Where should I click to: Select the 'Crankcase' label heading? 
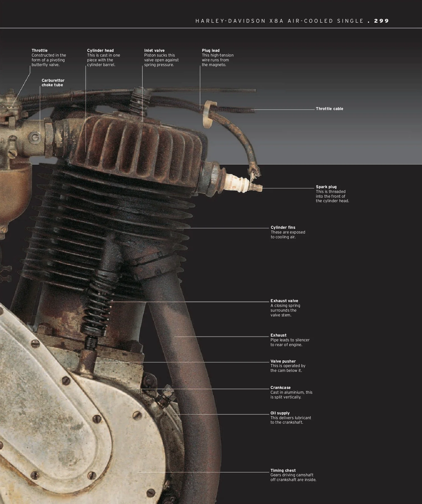pos(280,388)
